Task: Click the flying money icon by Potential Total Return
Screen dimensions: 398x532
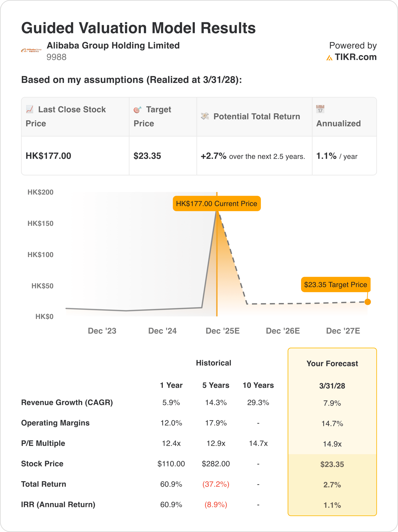Action: [x=205, y=116]
